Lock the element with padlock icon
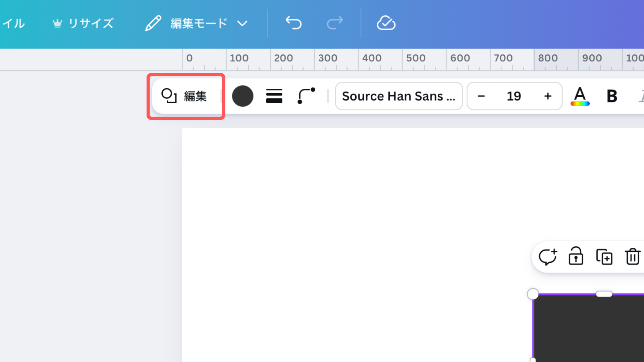Screen dimensions: 644x362 click(x=576, y=256)
